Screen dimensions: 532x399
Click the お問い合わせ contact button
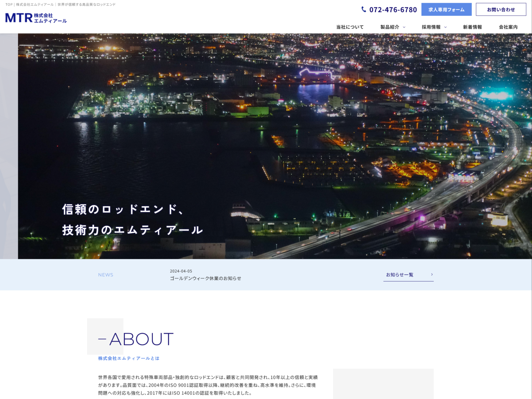501,10
